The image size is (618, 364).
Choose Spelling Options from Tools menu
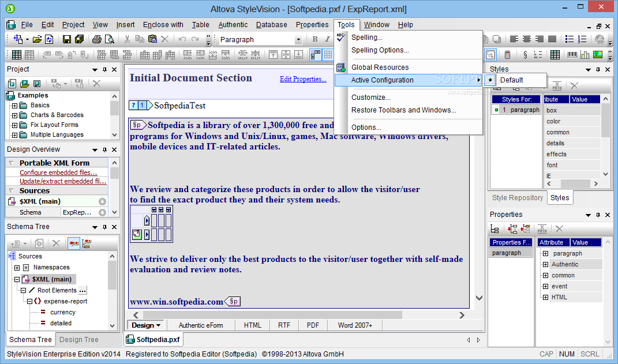point(380,50)
